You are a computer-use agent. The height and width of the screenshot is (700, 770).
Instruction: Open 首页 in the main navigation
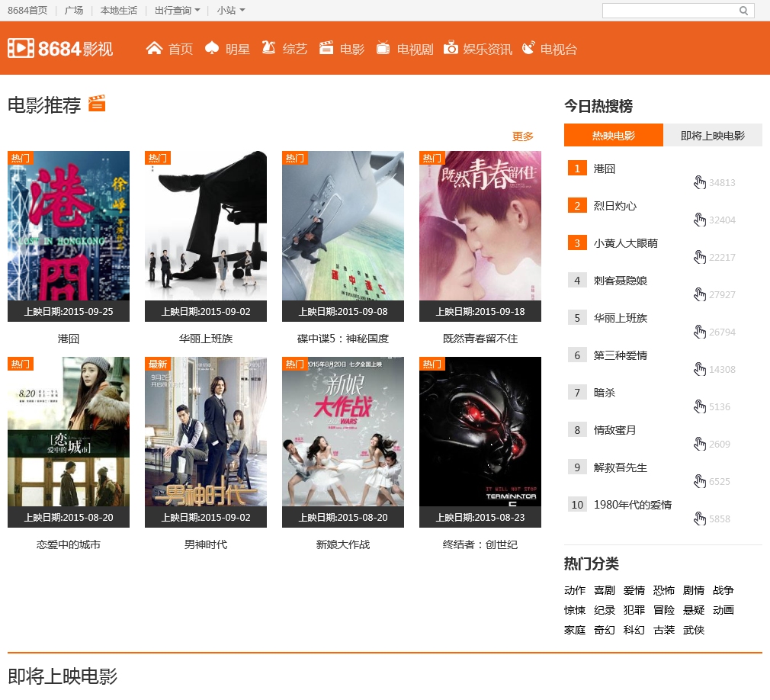180,49
